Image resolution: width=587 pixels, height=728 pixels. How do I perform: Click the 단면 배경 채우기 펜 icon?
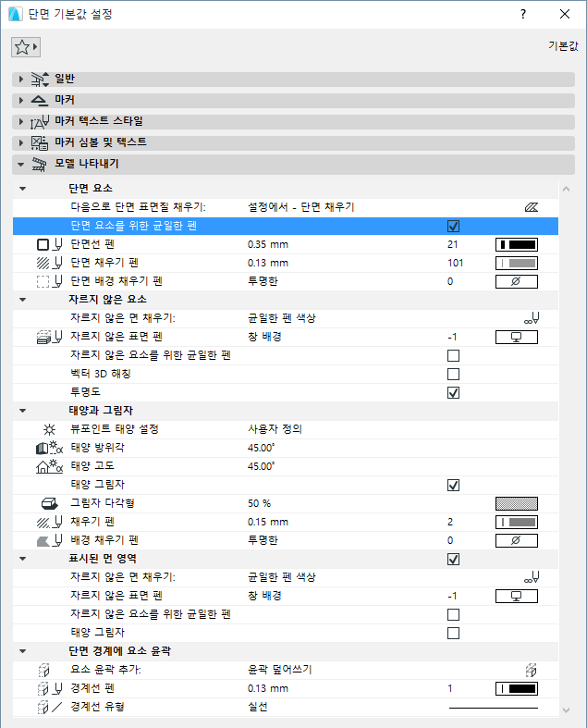49,281
